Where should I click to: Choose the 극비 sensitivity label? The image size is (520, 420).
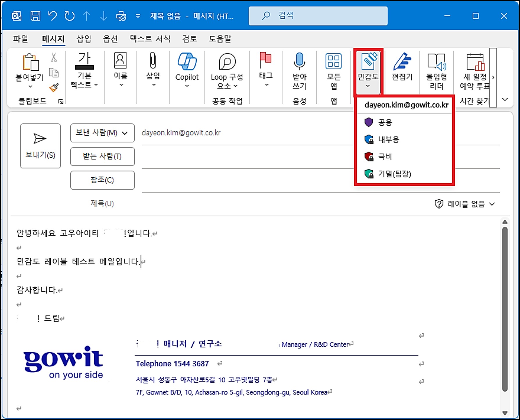(385, 157)
